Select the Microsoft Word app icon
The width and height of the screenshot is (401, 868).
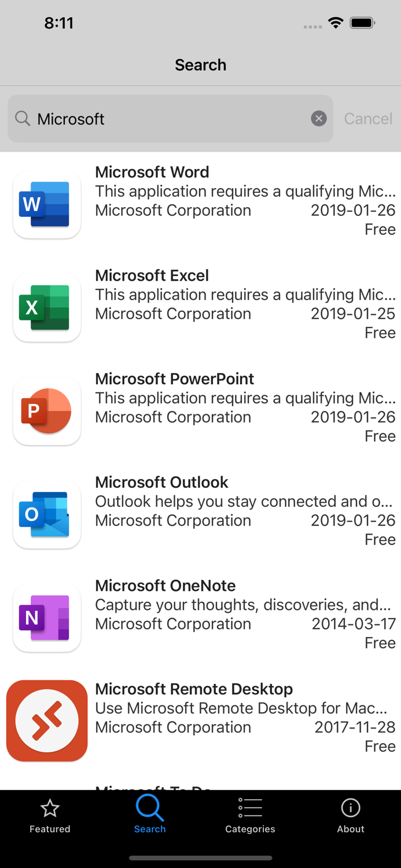(x=47, y=204)
